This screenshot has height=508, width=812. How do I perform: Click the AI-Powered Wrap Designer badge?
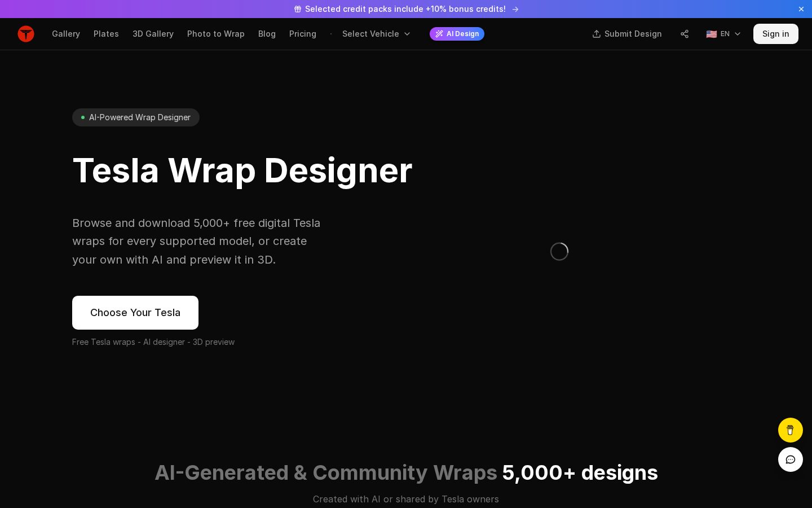coord(136,117)
